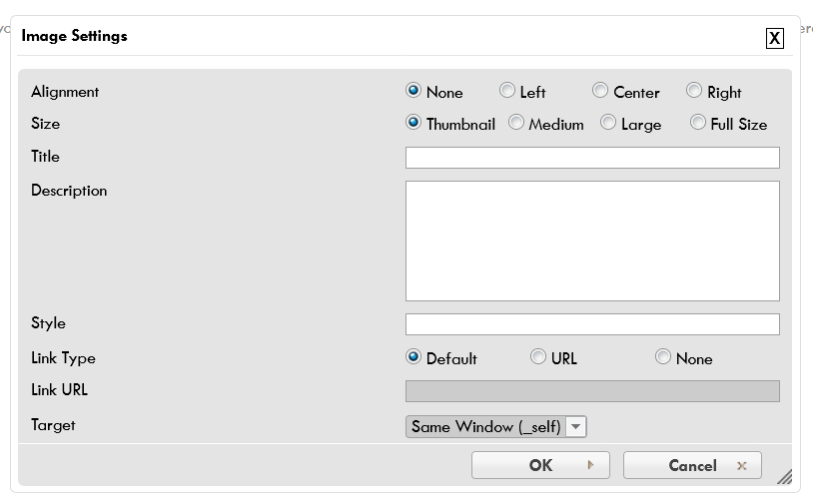The width and height of the screenshot is (813, 504).
Task: Click the Cancel button
Action: (x=692, y=465)
